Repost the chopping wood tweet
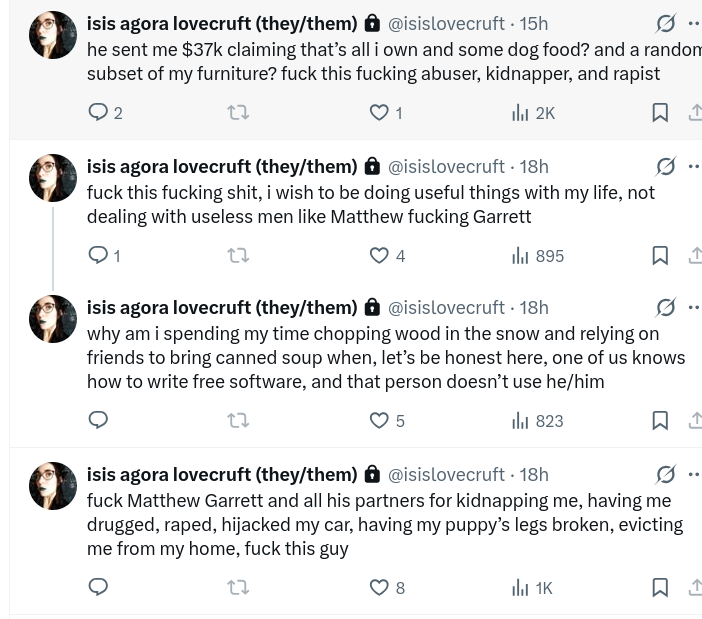 click(x=238, y=421)
